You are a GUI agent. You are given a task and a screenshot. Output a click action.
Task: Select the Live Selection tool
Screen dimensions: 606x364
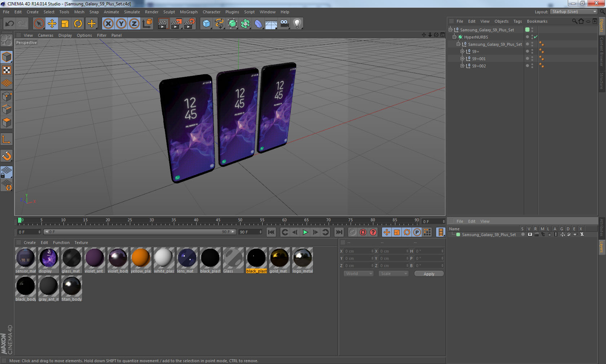click(x=39, y=24)
